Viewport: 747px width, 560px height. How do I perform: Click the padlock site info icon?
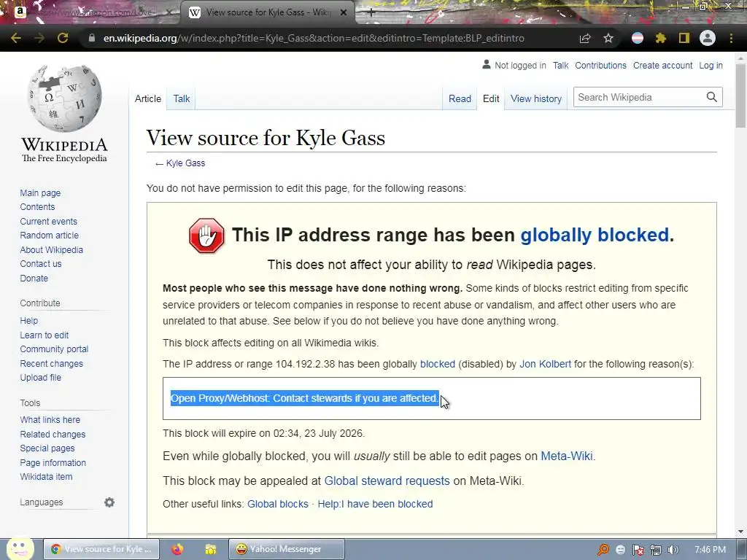pos(91,38)
